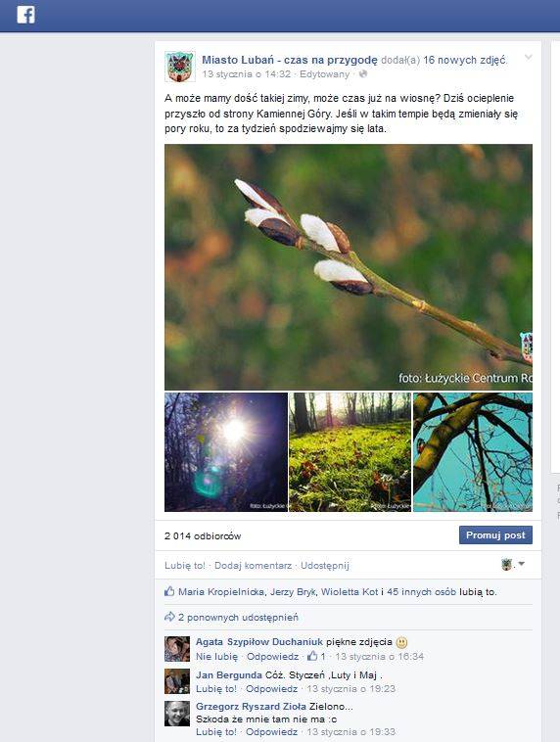560x742 pixels.
Task: Click the globe privacy icon
Action: point(363,73)
